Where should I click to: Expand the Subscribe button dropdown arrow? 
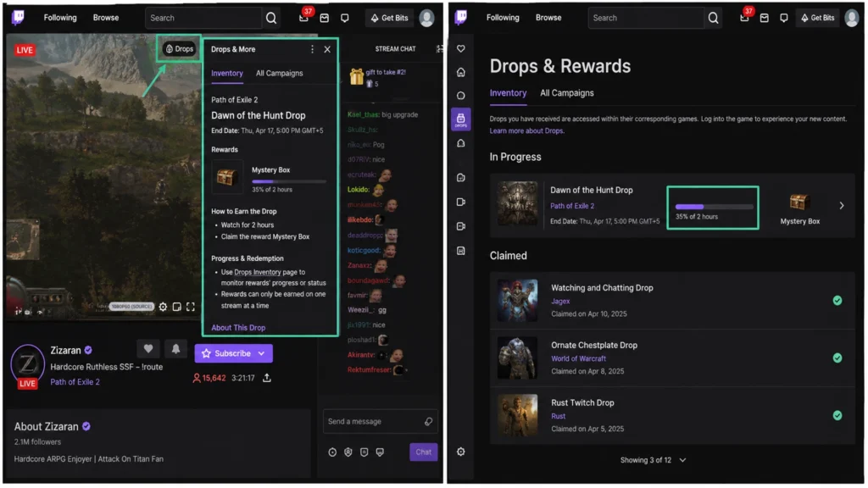tap(261, 353)
